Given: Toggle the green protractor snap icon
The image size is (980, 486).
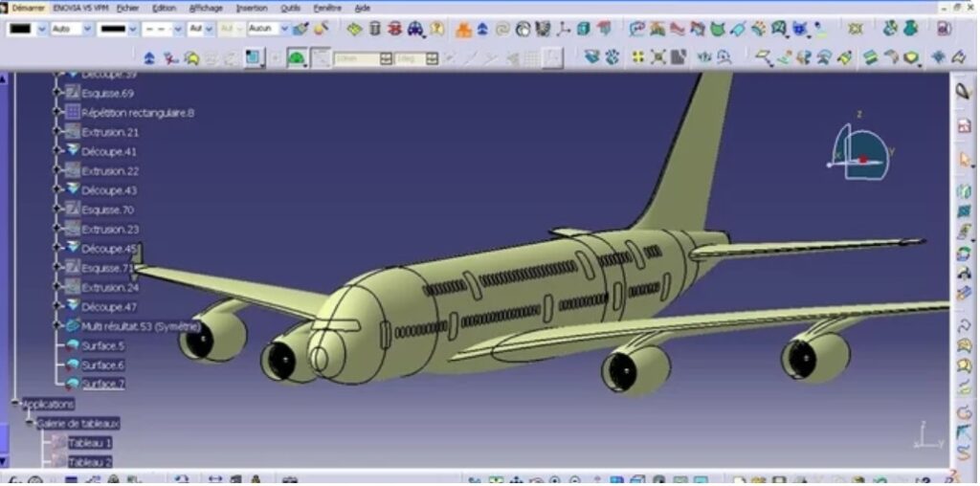Looking at the screenshot, I should [x=297, y=58].
